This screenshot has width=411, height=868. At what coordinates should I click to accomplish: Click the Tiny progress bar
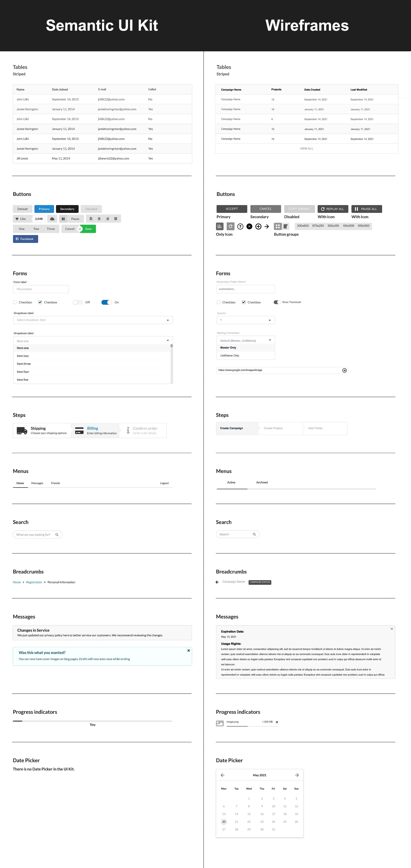[x=92, y=721]
